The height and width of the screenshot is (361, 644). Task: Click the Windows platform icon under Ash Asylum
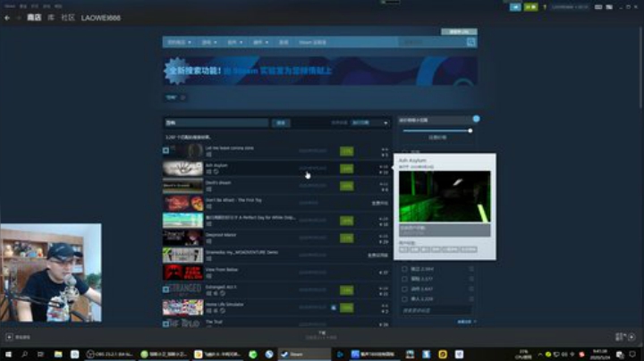(x=208, y=172)
